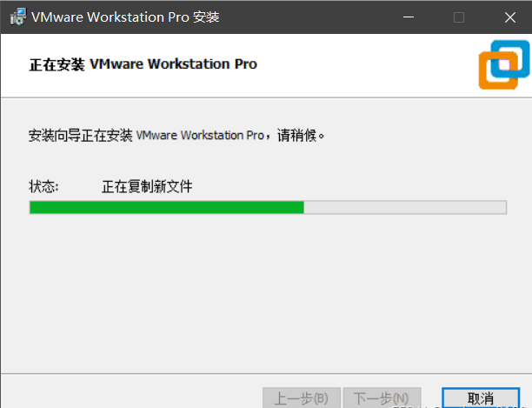The height and width of the screenshot is (408, 532).
Task: Click the disabled 下一步(N) next button
Action: (x=382, y=398)
